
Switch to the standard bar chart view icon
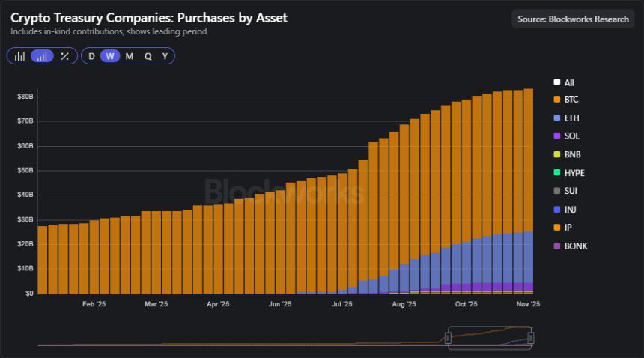pos(19,56)
